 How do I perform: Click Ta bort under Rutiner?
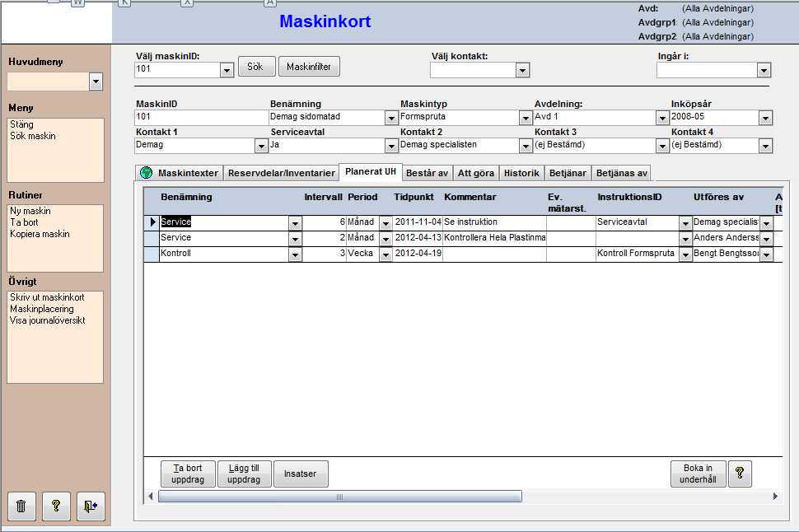tap(24, 222)
